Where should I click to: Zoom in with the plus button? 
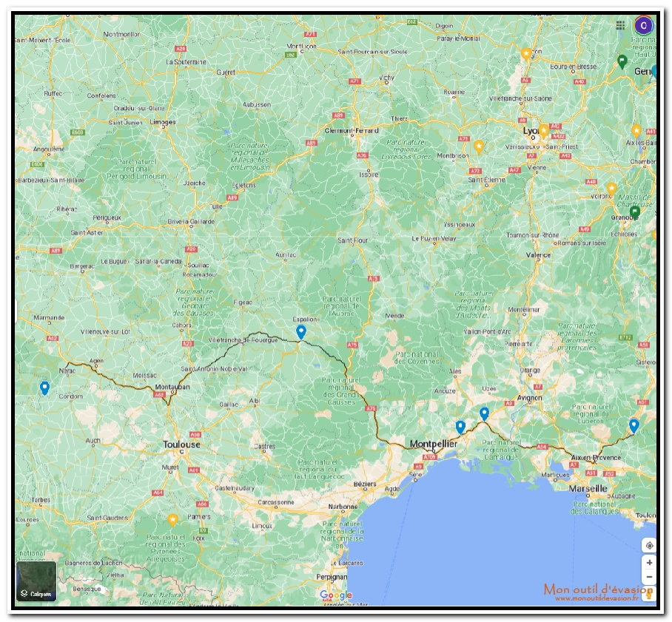(x=649, y=562)
